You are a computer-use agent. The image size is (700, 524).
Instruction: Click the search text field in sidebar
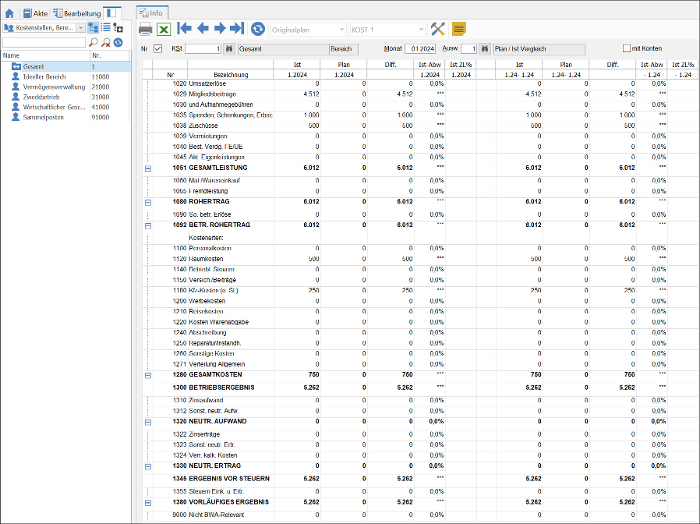44,42
